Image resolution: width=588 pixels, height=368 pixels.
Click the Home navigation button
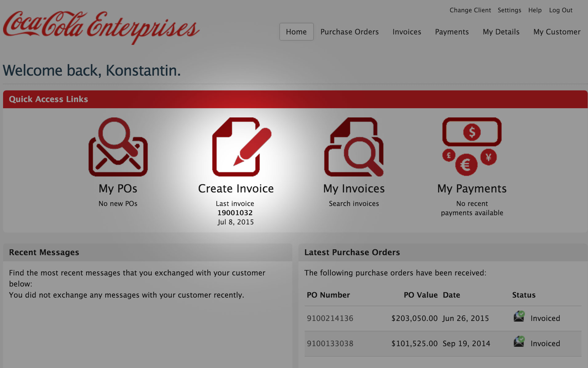tap(296, 32)
